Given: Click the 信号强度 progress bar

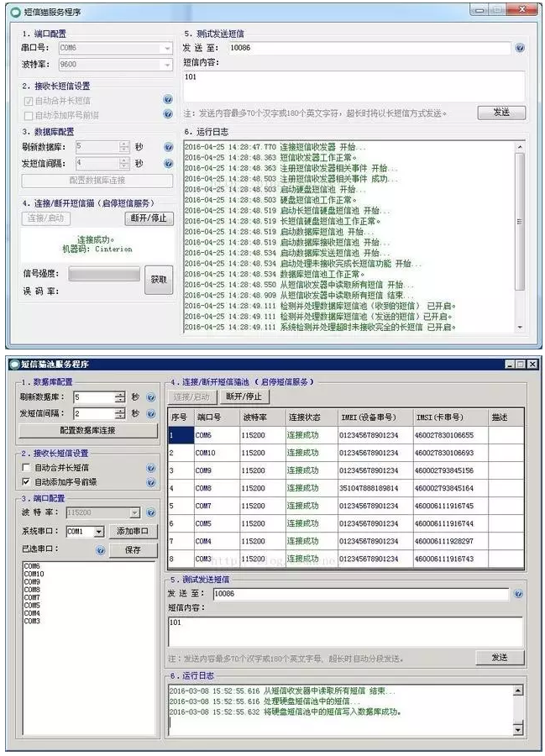Looking at the screenshot, I should [x=103, y=275].
